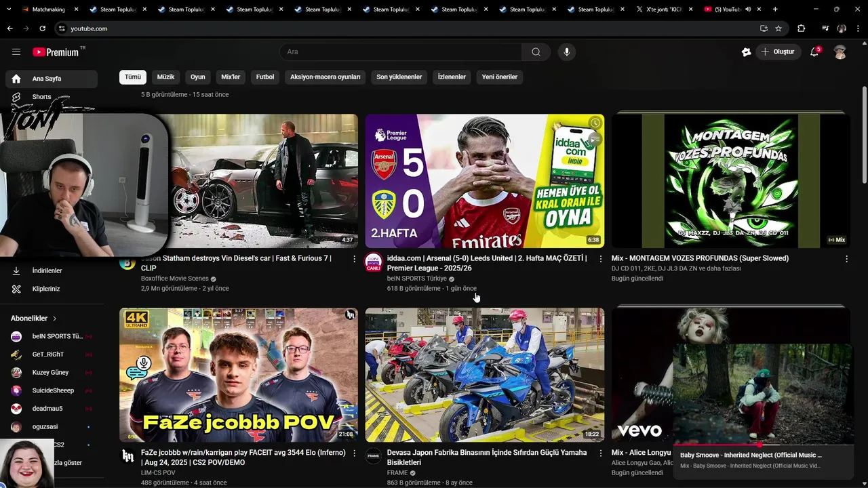The width and height of the screenshot is (868, 488).
Task: Open SuicideSheeep subscription channel
Action: pos(52,390)
